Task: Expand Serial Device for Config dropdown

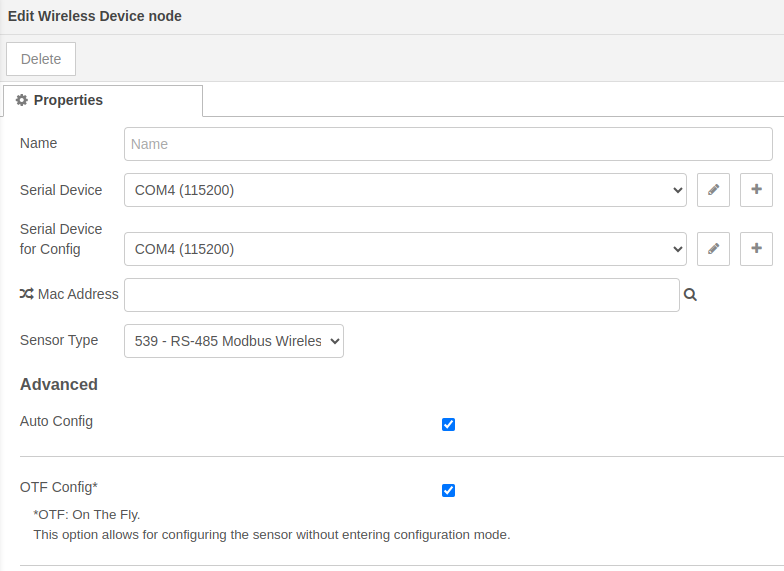Action: (405, 249)
